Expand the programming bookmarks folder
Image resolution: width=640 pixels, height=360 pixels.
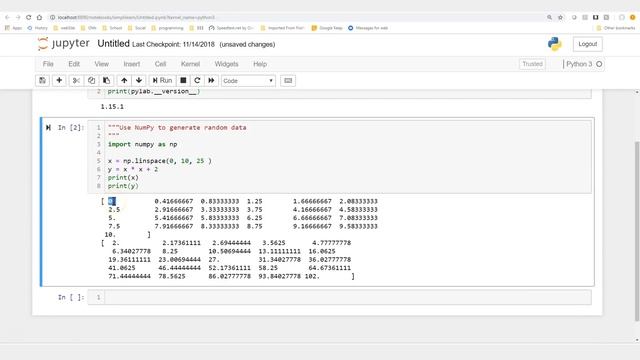tap(167, 28)
